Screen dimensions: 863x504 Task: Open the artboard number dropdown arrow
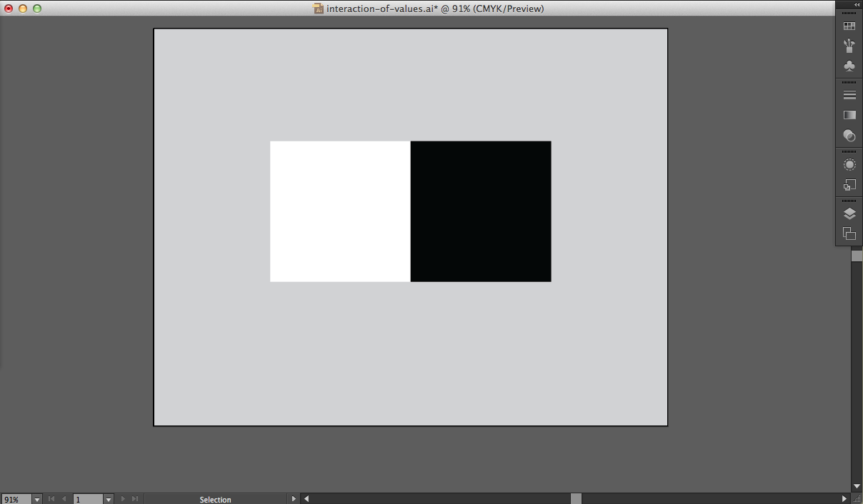[109, 499]
